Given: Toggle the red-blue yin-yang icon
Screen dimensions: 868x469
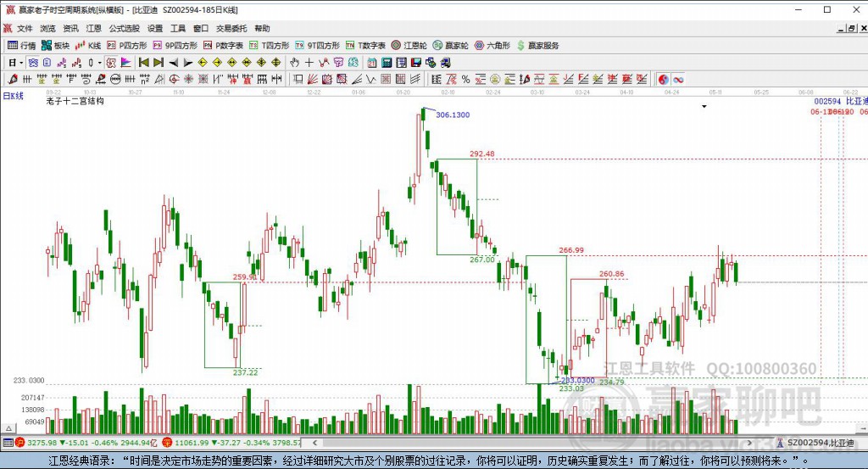Looking at the screenshot, I should 663,80.
